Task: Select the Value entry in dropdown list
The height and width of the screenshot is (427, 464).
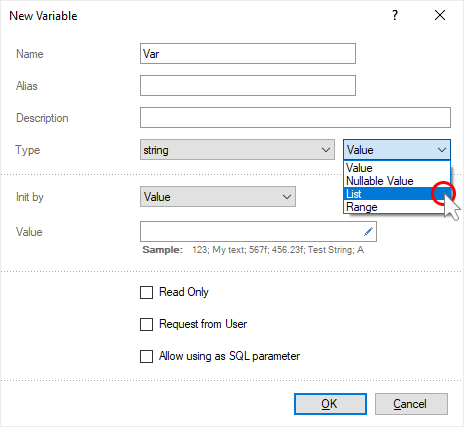Action: (x=397, y=168)
